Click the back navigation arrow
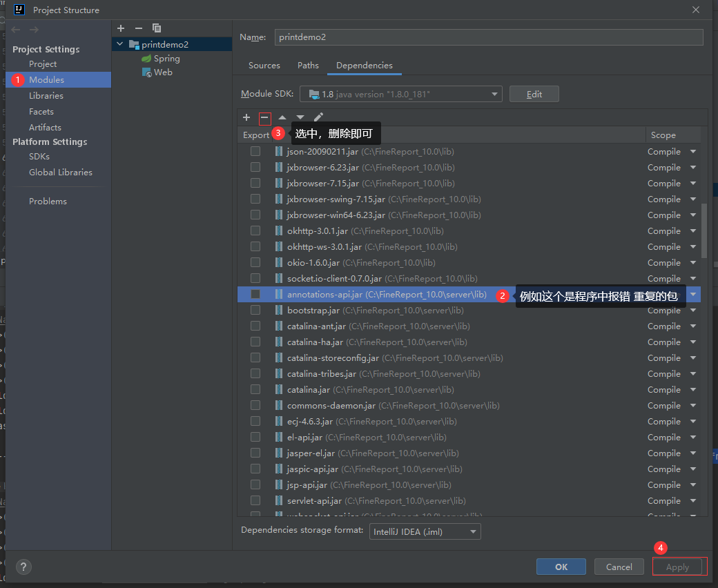The height and width of the screenshot is (588, 718). tap(16, 30)
